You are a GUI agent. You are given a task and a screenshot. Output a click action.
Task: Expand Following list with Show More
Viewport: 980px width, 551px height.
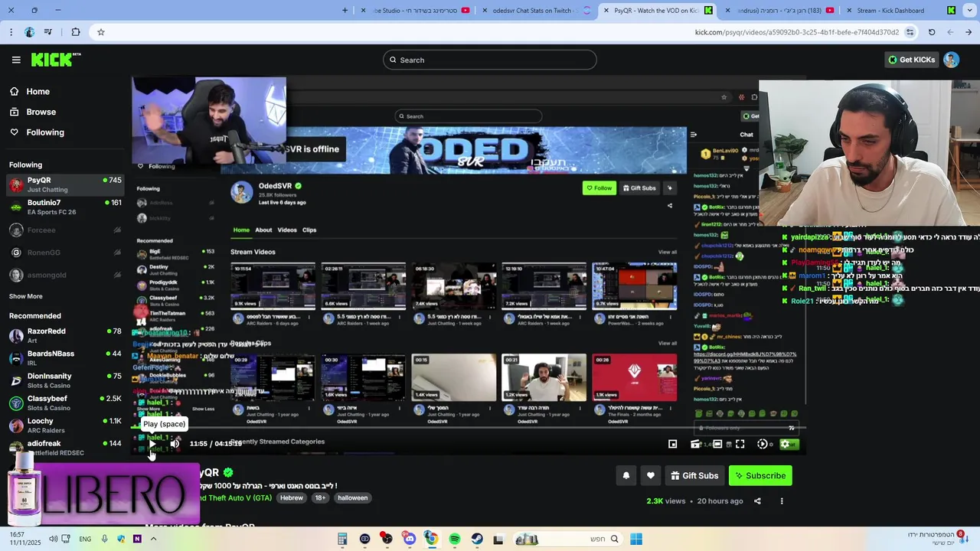tap(26, 296)
